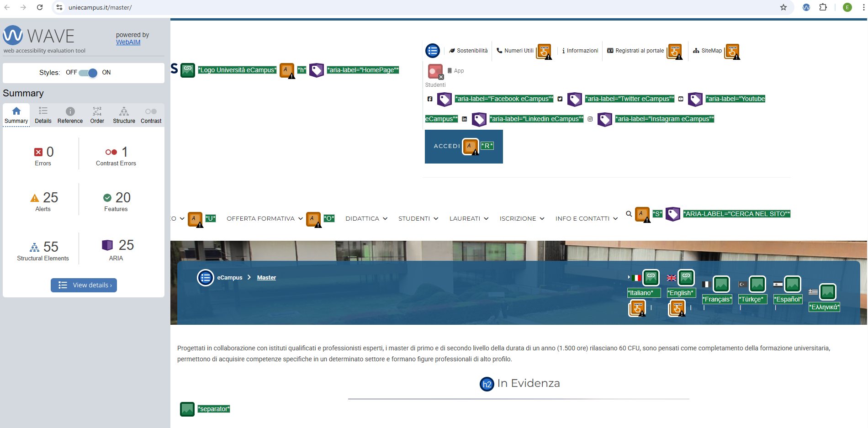Click the WAVE h2 heading icon
Viewport: 868px width, 428px height.
pyautogui.click(x=487, y=384)
